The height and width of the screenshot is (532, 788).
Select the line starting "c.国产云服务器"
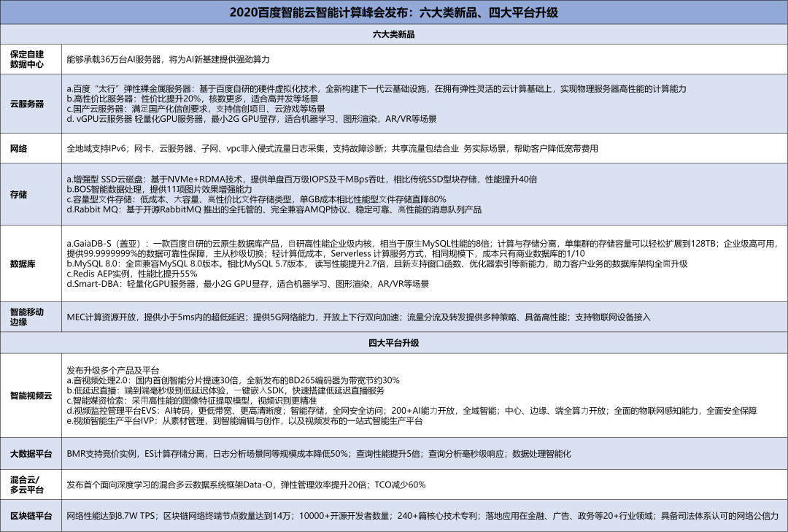pos(196,109)
